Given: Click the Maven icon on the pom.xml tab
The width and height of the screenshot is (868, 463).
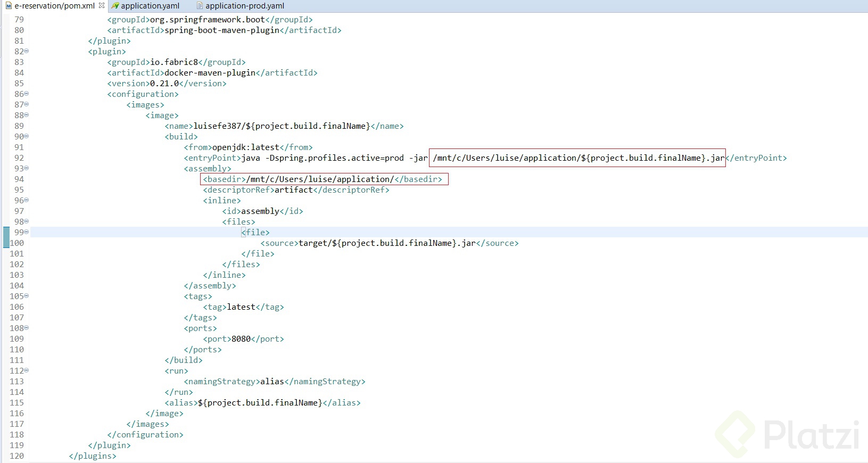Looking at the screenshot, I should [9, 6].
